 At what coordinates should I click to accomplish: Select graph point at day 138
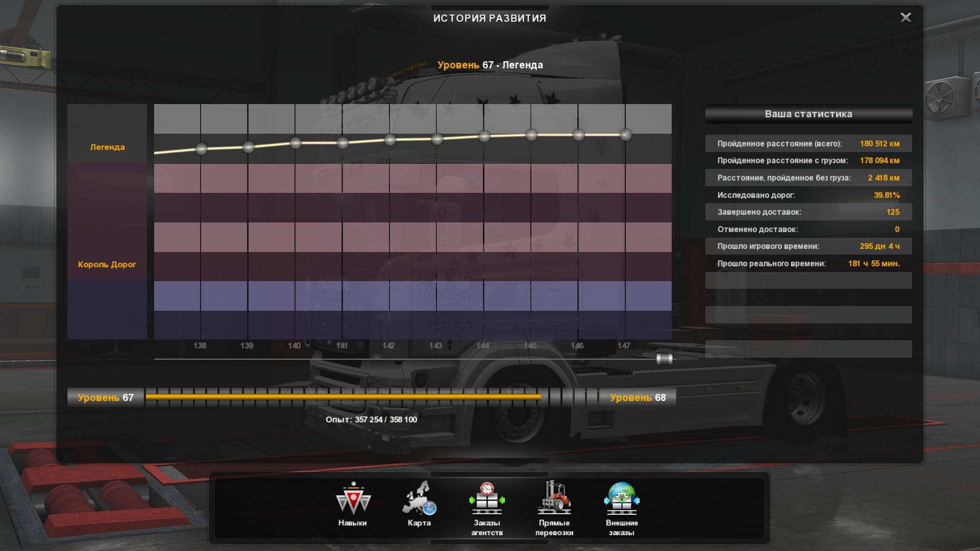[x=201, y=149]
